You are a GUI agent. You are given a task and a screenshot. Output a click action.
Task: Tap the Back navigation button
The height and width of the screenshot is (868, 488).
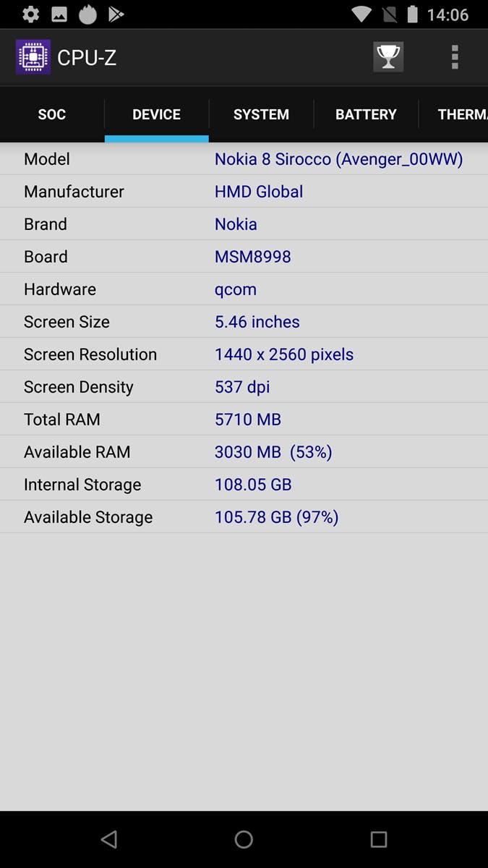point(109,839)
